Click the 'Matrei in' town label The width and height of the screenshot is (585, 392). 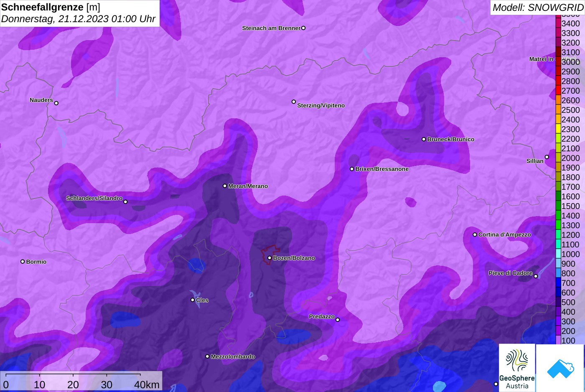541,59
